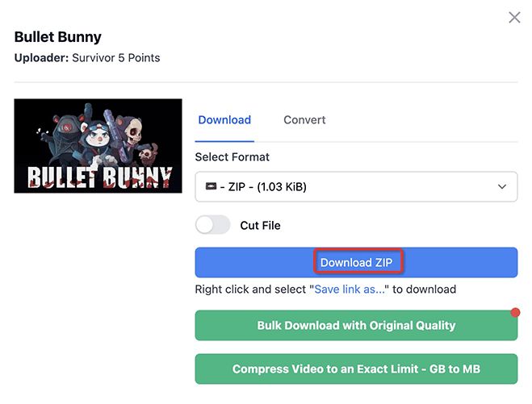The width and height of the screenshot is (532, 404).
Task: Open the Bullet Bunny thumbnail image
Action: click(x=98, y=146)
